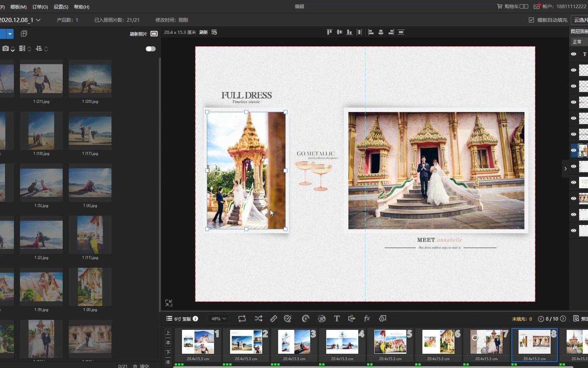Click the distribute horizontally icon

pos(359,32)
